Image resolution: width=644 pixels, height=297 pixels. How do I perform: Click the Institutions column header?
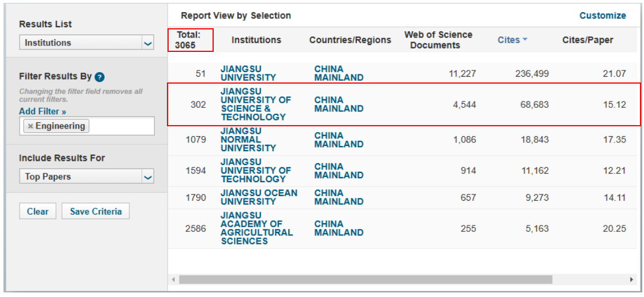(256, 40)
